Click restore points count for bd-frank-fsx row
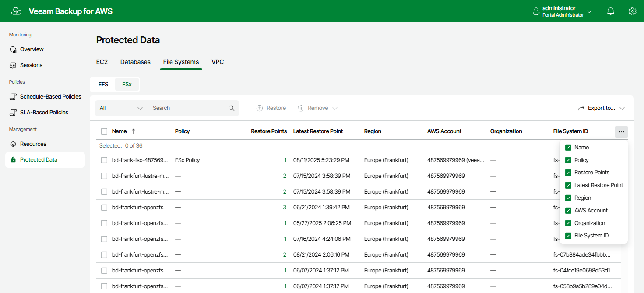The image size is (644, 293). tap(285, 160)
